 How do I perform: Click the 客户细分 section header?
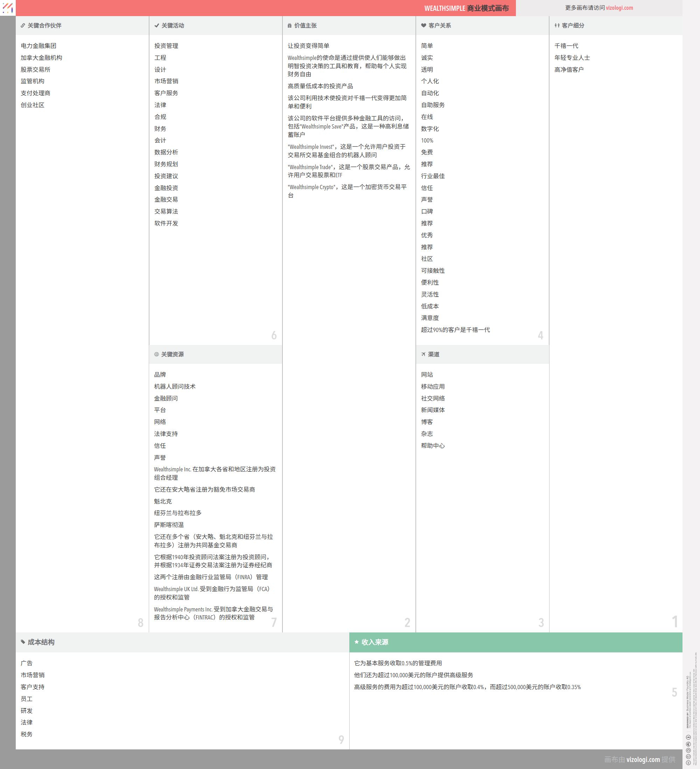coord(573,26)
